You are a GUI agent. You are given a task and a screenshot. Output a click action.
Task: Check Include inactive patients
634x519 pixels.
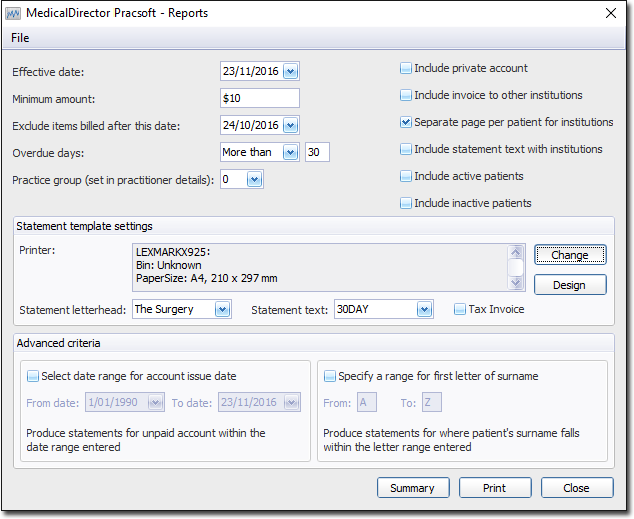click(x=406, y=204)
